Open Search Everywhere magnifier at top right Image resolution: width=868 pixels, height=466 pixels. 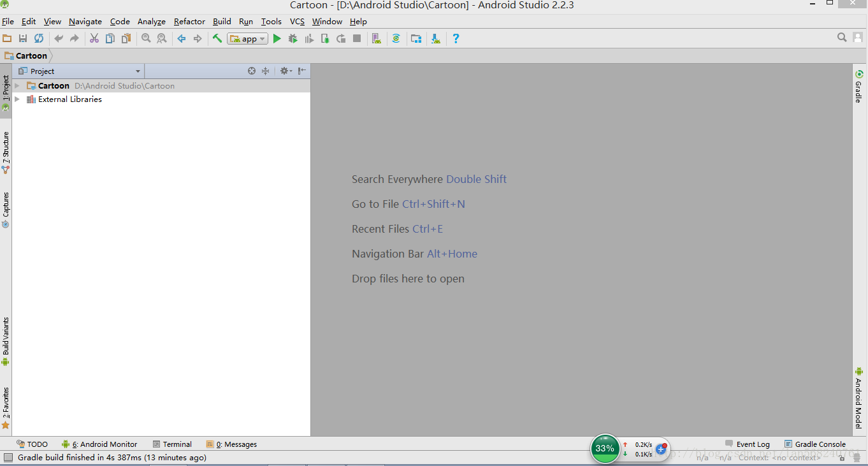[x=842, y=38]
